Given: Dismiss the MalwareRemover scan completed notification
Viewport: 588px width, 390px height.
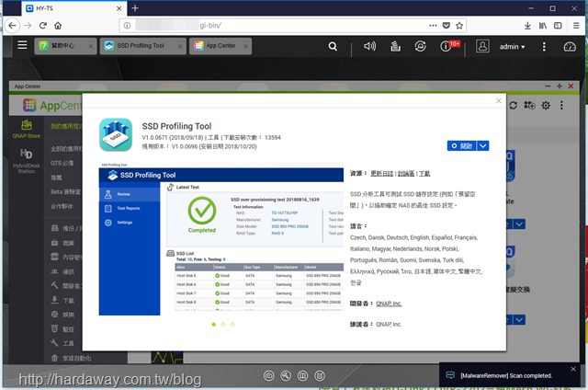Looking at the screenshot, I should tap(573, 369).
